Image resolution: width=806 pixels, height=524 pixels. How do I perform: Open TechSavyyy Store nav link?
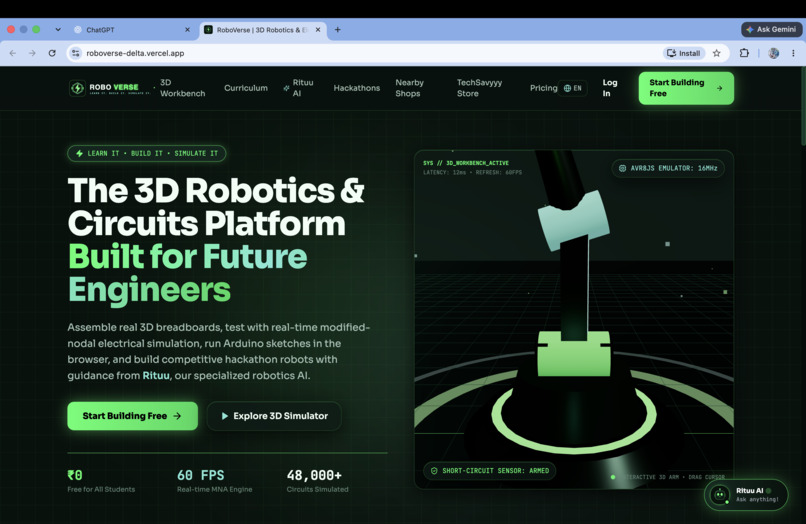pyautogui.click(x=480, y=88)
